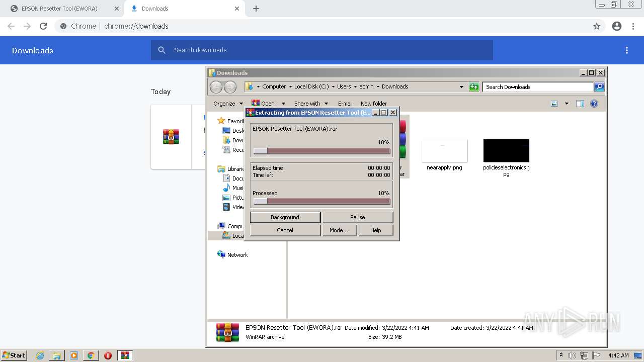Click the volume speaker tray icon
Screen dimensions: 644x362
[x=572, y=355]
